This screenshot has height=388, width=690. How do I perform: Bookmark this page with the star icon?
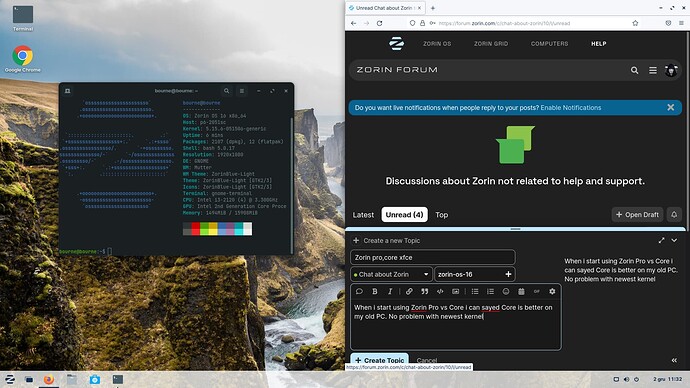coord(635,23)
